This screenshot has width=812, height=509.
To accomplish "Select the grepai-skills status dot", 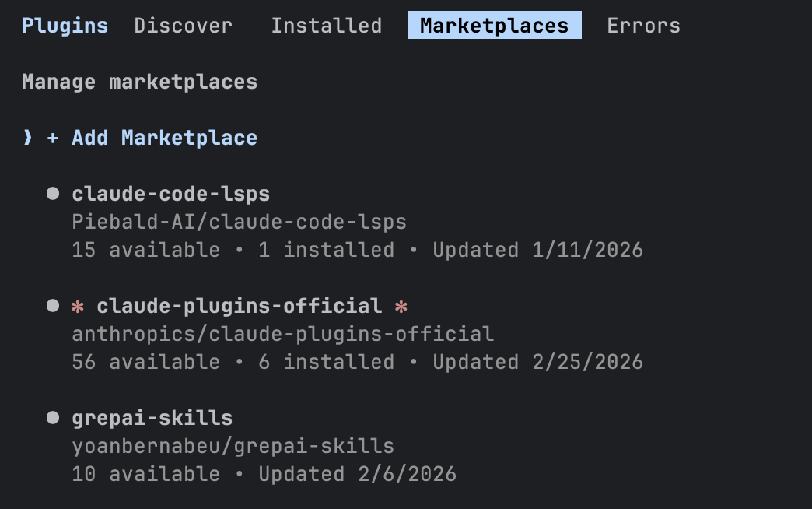I will [x=53, y=417].
